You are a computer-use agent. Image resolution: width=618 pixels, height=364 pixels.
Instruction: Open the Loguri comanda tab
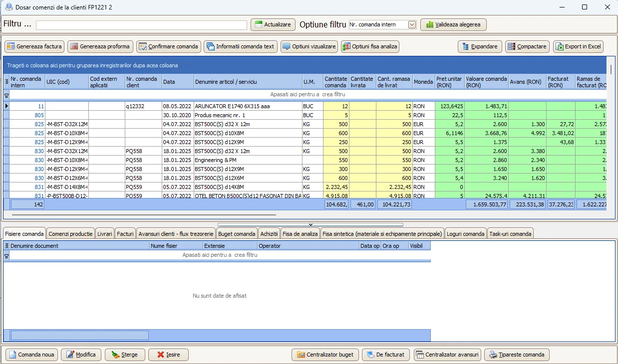(x=465, y=233)
